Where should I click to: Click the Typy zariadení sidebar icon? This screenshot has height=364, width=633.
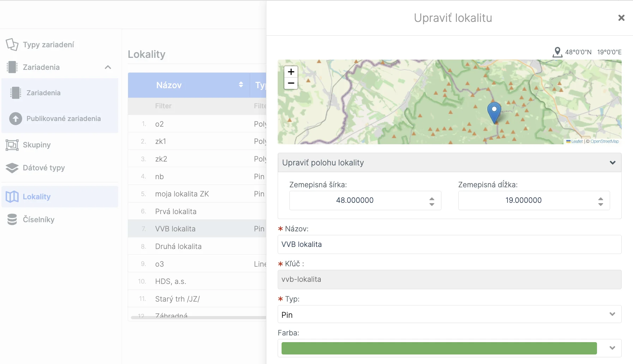[12, 44]
